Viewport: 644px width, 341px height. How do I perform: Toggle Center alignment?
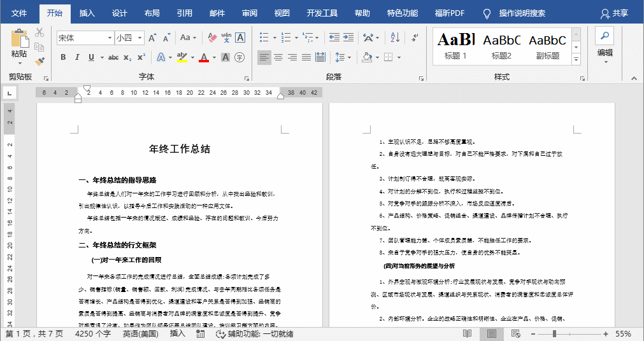[x=278, y=57]
